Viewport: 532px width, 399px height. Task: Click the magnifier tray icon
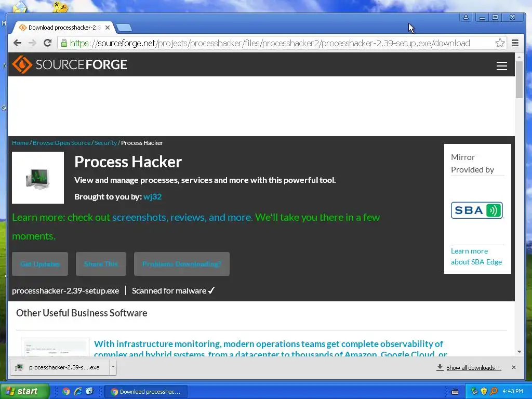(494, 392)
